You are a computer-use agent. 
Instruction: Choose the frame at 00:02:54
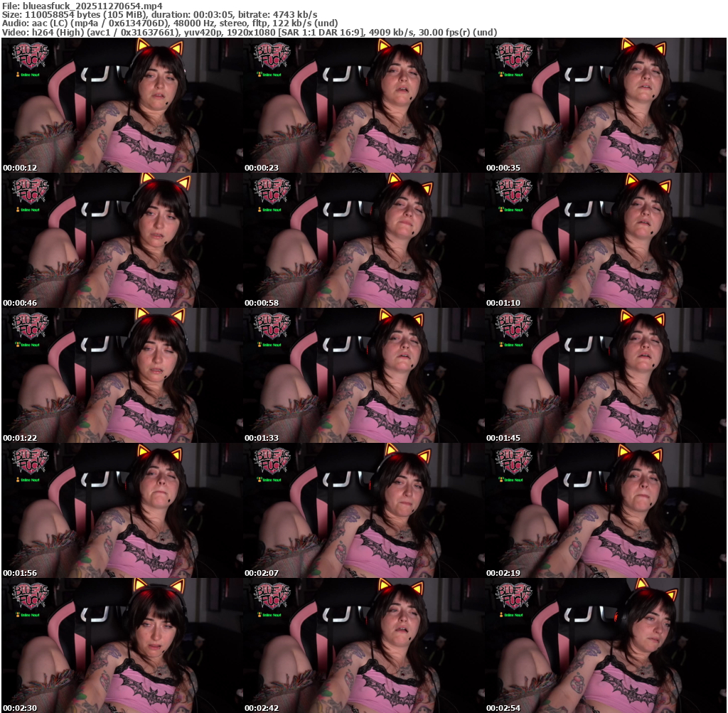point(606,645)
